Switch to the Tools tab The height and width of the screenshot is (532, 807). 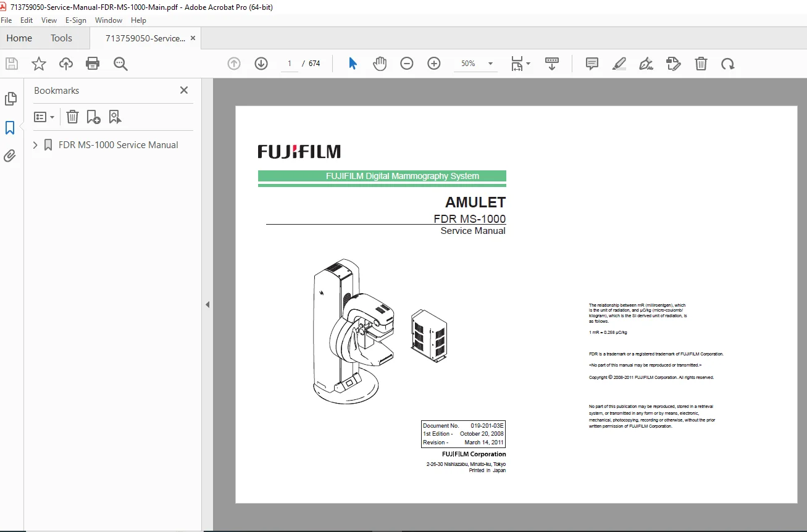click(61, 38)
